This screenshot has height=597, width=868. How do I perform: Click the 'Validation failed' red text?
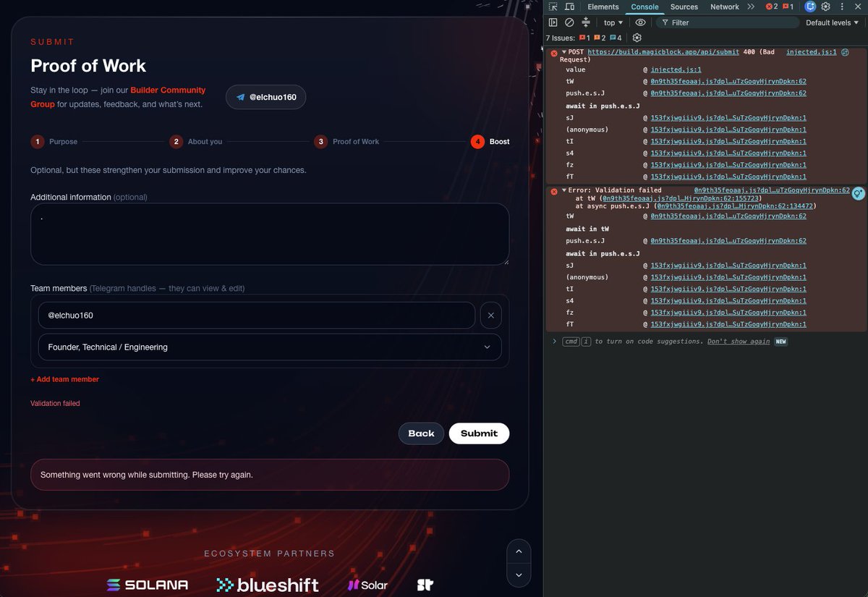[55, 403]
